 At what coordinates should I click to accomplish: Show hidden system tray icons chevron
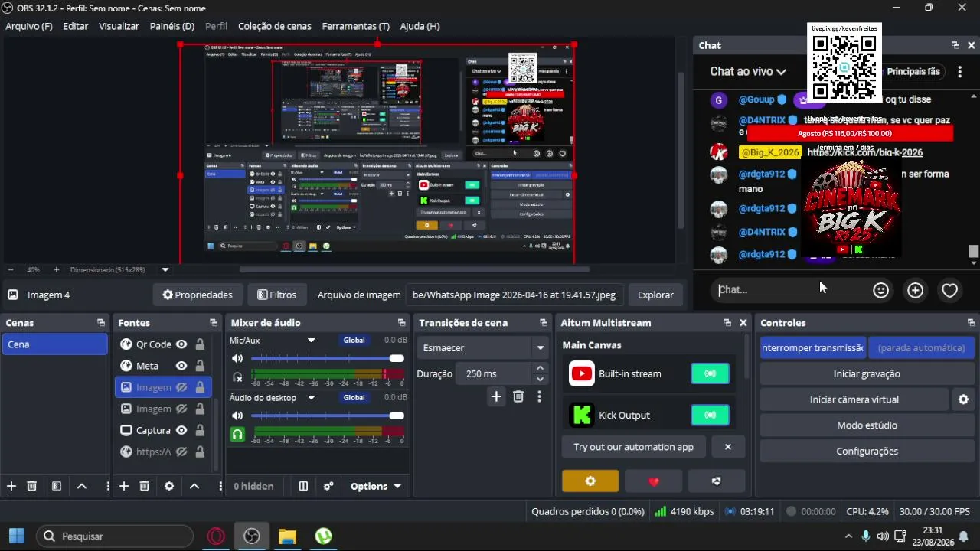click(x=848, y=536)
